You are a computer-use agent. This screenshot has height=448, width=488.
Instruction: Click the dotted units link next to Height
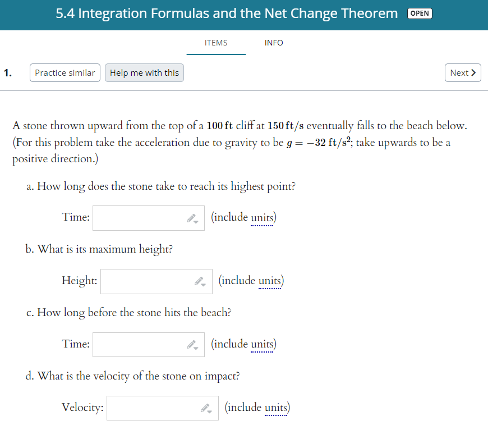tap(270, 280)
